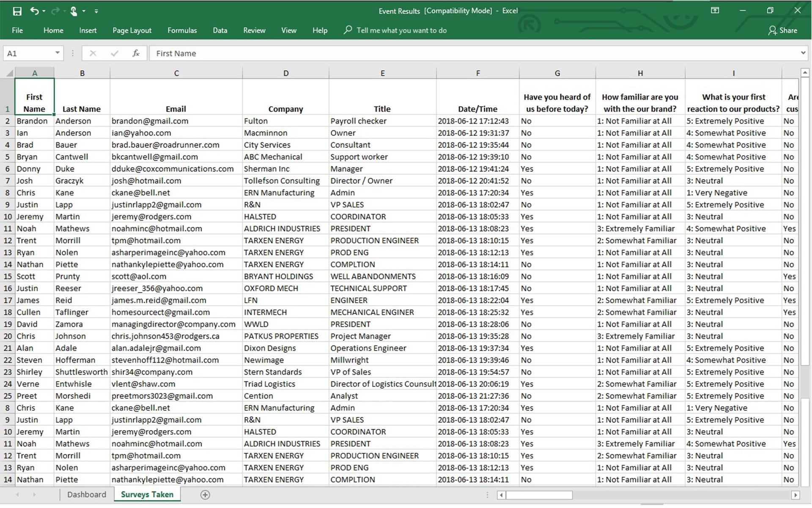Switch to the Insert ribbon tab

(88, 30)
